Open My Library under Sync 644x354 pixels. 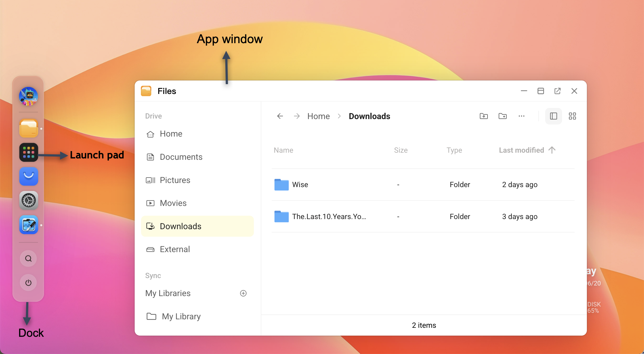(x=197, y=316)
